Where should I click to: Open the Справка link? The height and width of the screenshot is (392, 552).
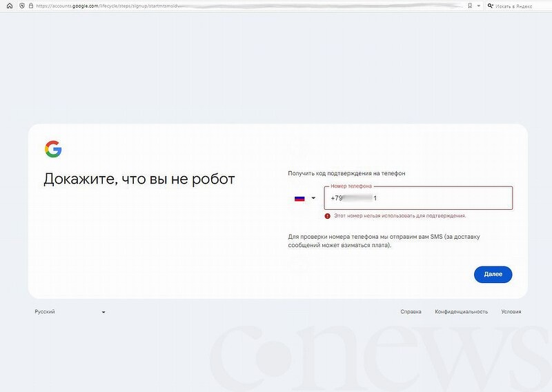click(411, 312)
